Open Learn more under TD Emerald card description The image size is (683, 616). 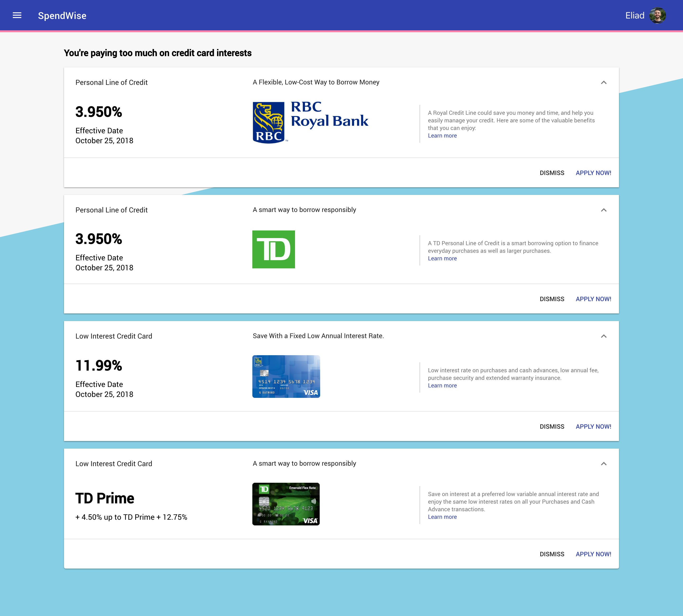click(442, 517)
